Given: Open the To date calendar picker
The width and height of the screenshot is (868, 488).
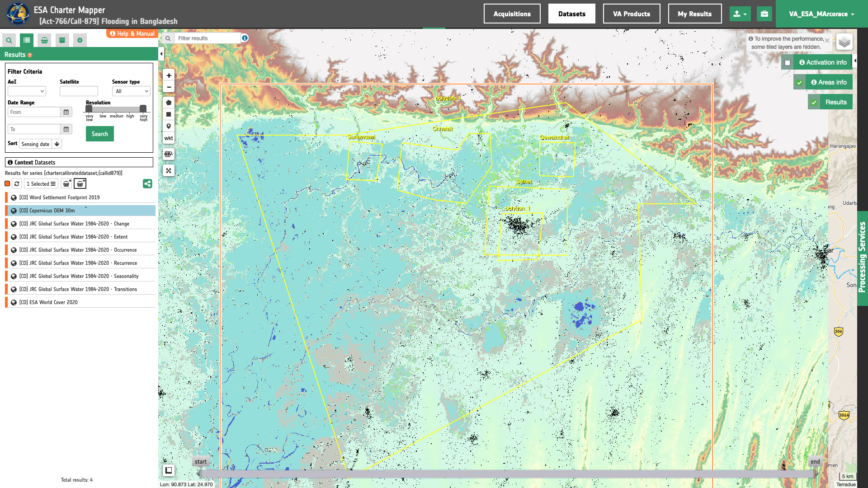Looking at the screenshot, I should point(66,129).
